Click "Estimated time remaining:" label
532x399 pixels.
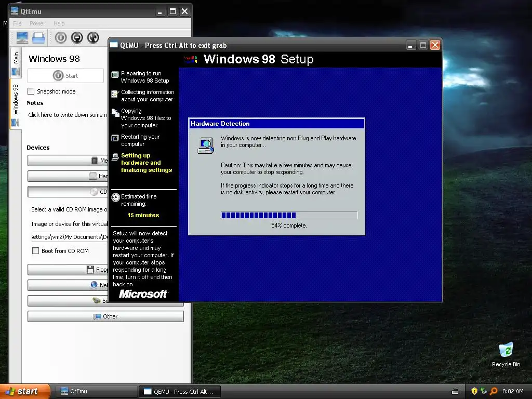click(x=139, y=200)
